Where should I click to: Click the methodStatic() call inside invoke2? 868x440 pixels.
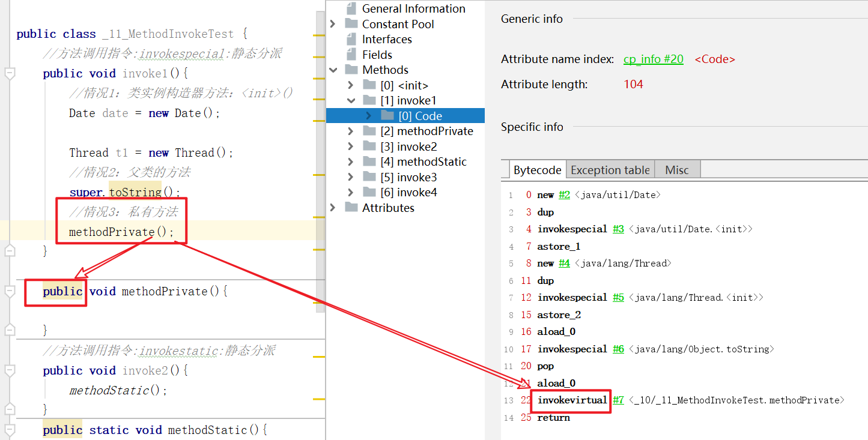(x=118, y=391)
